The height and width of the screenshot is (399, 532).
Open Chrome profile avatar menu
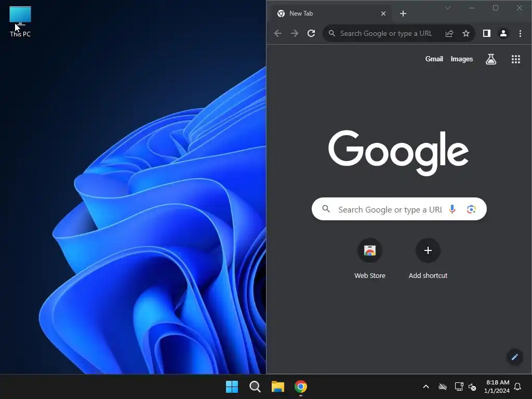point(503,33)
